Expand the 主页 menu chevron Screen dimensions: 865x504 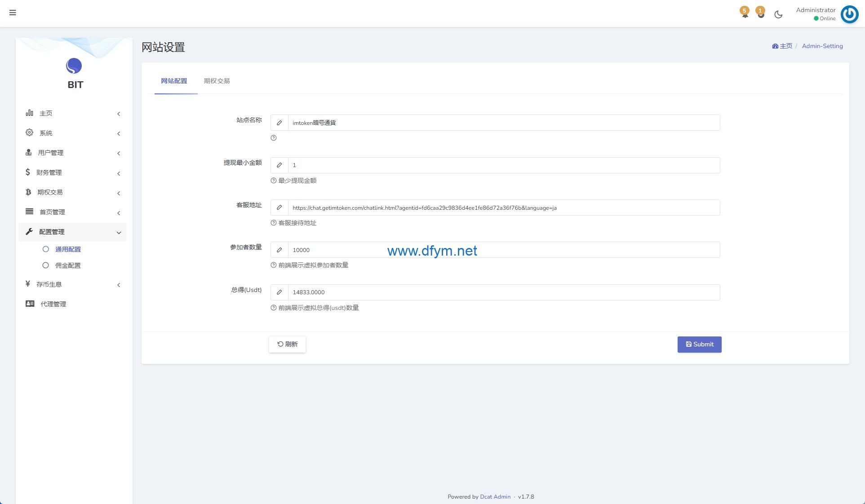click(119, 114)
